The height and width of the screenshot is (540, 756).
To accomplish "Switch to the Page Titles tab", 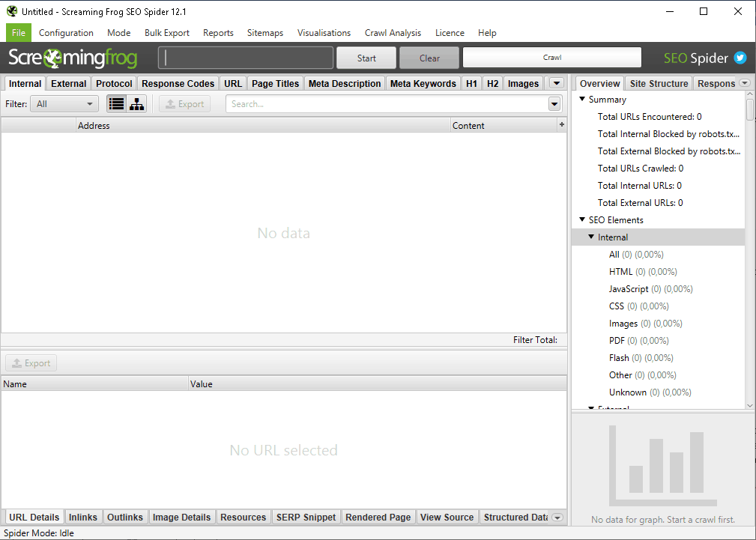I will (275, 83).
